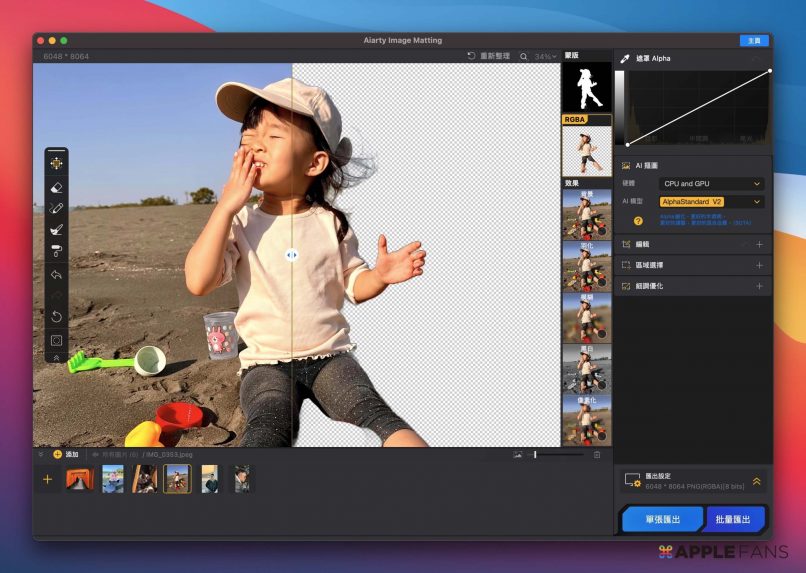Collapse the floating toolbar with double chevron
806x573 pixels.
56,357
